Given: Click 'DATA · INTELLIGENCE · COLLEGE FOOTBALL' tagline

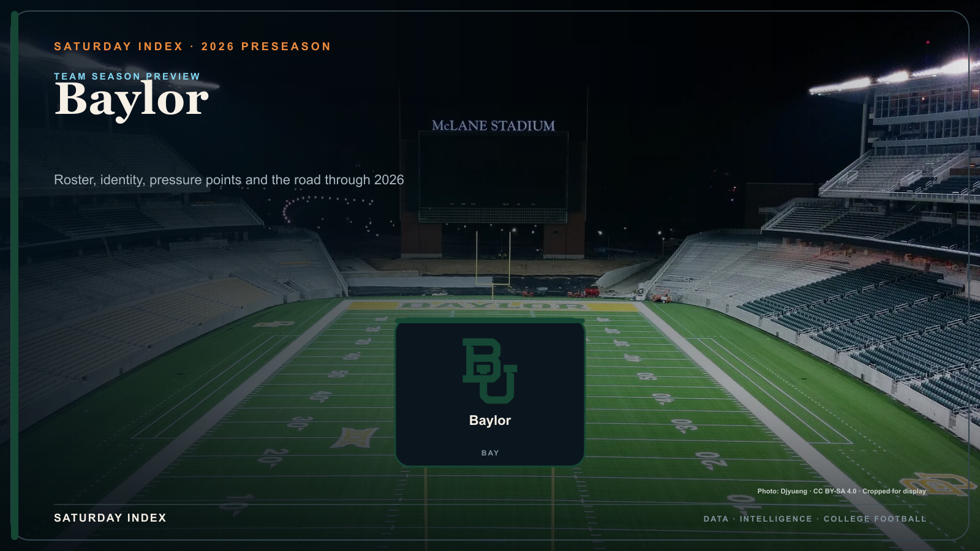Looking at the screenshot, I should pyautogui.click(x=815, y=519).
